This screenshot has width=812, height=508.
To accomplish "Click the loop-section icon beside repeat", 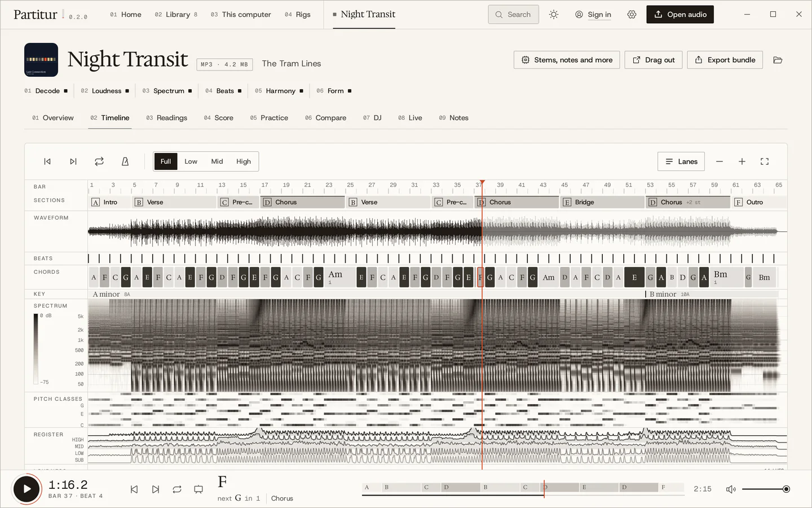I will click(x=198, y=489).
